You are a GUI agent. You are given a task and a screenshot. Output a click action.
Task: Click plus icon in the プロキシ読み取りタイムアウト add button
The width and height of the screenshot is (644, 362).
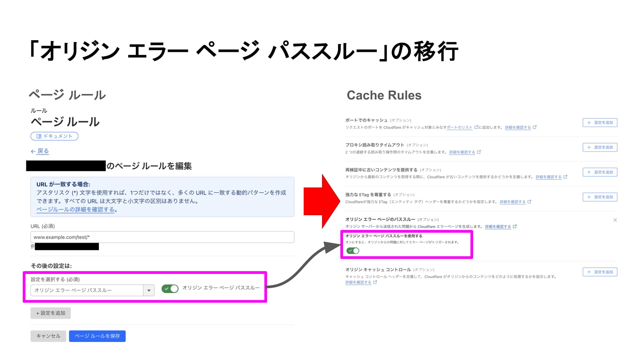[589, 147]
